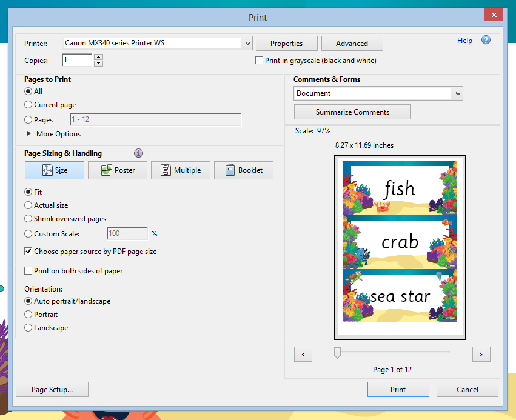This screenshot has width=516, height=420.
Task: Click the Page Sizing info icon
Action: pyautogui.click(x=138, y=153)
